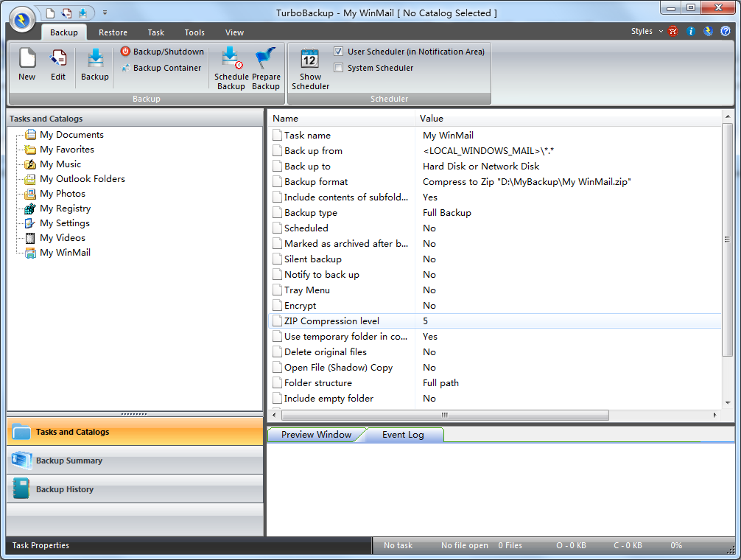Screen dimensions: 741x560
Task: Click the horizontal scrollbar right arrow
Action: tap(714, 415)
